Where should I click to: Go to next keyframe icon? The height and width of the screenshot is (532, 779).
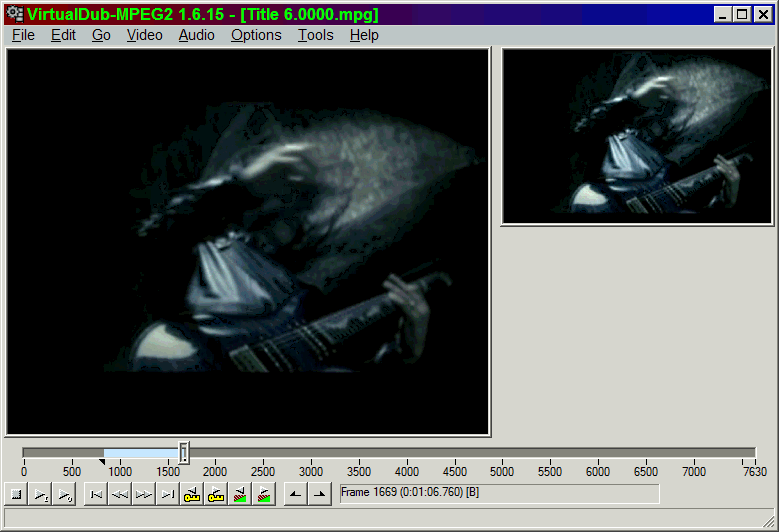(215, 494)
